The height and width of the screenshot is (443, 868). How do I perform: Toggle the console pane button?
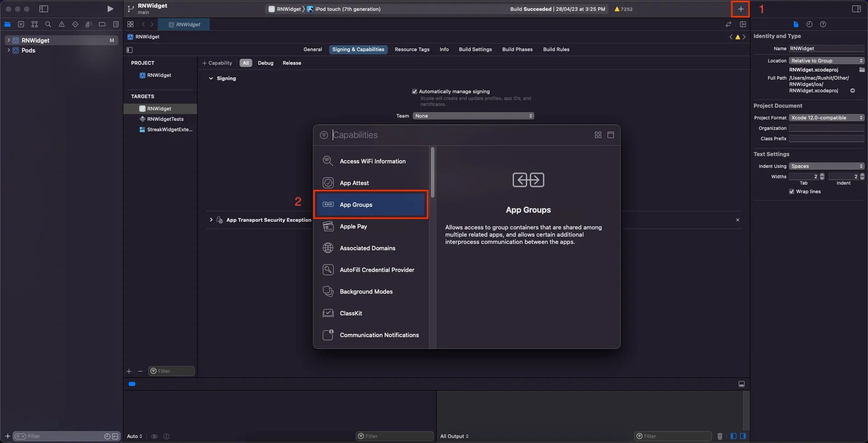coord(743,436)
